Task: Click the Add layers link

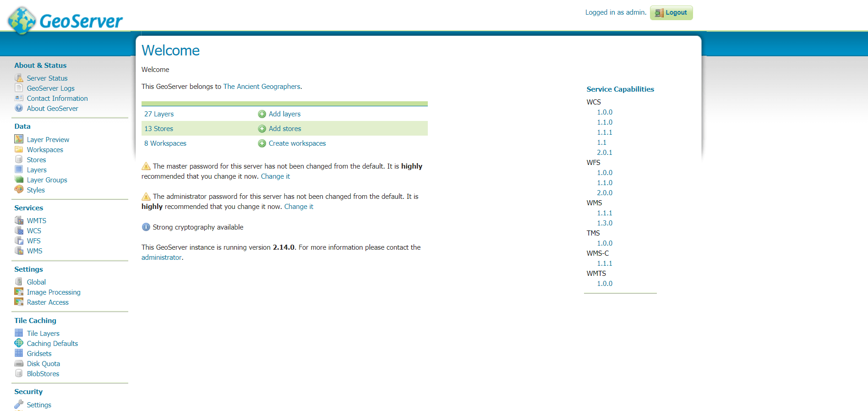Action: [x=284, y=114]
